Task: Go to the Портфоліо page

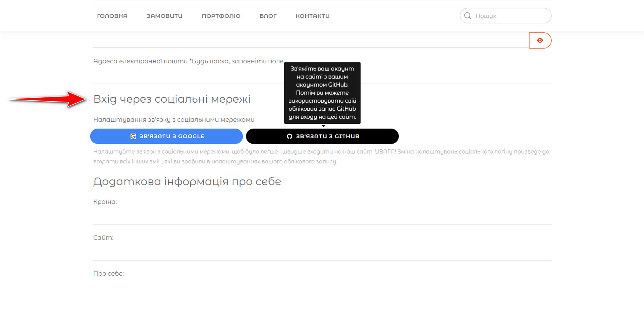Action: (221, 16)
